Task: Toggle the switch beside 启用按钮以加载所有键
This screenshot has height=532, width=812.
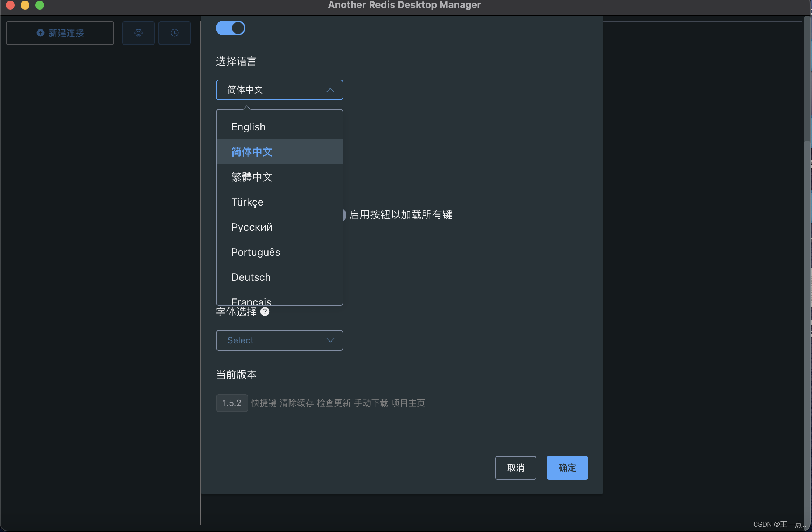Action: [344, 215]
